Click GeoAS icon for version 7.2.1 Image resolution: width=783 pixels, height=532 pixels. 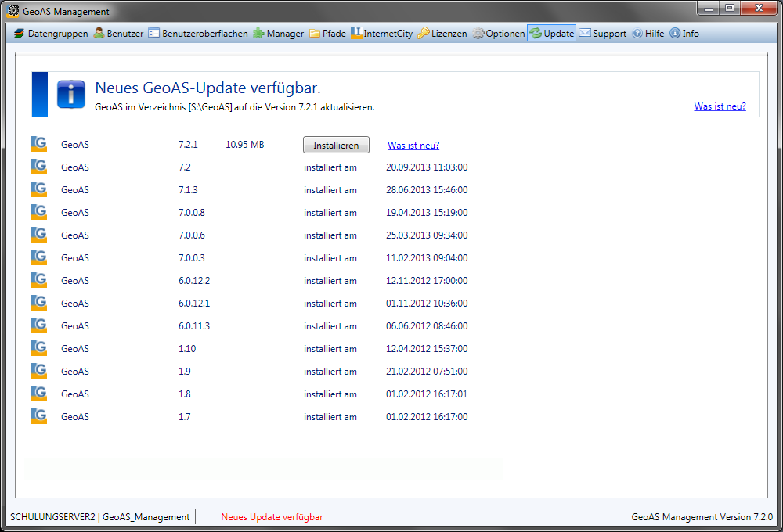39,144
